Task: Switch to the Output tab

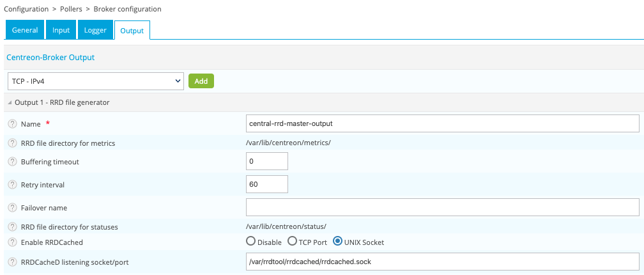Action: 132,31
